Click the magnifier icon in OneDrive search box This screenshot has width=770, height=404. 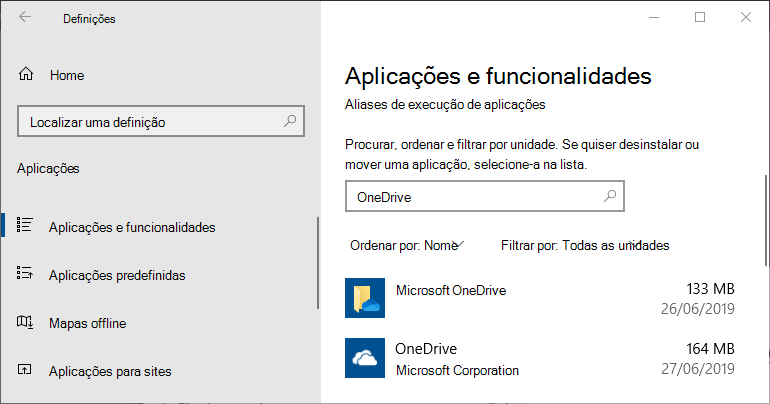point(610,196)
